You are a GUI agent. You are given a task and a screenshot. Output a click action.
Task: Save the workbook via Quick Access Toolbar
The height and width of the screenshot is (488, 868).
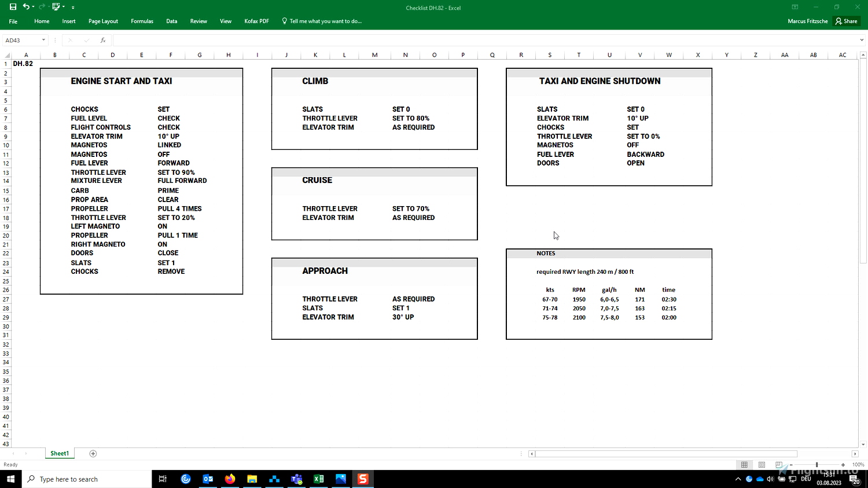(x=13, y=6)
